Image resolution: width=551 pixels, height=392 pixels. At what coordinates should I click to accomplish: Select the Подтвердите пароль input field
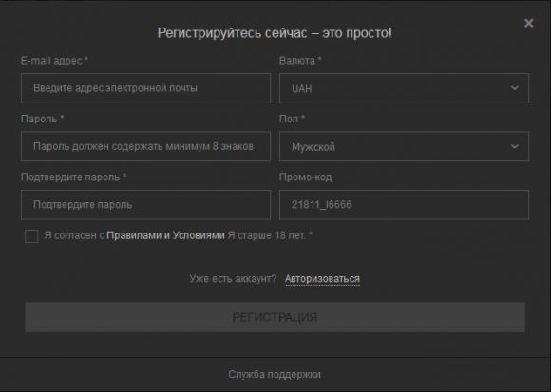click(x=146, y=205)
